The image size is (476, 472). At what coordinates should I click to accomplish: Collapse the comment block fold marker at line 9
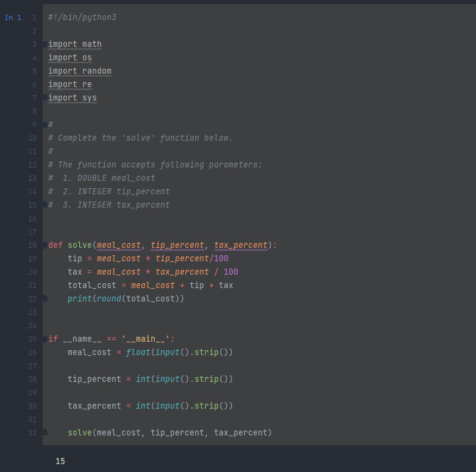44,125
